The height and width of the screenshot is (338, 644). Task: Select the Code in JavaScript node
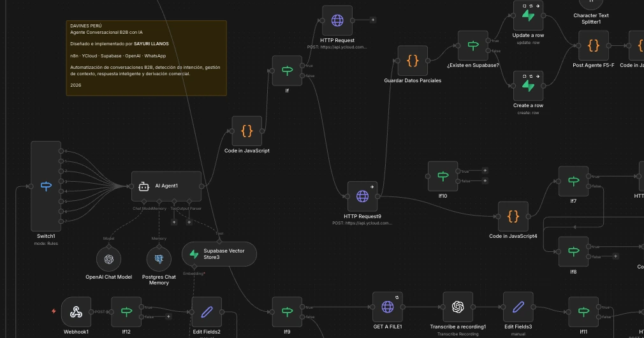[x=247, y=131]
